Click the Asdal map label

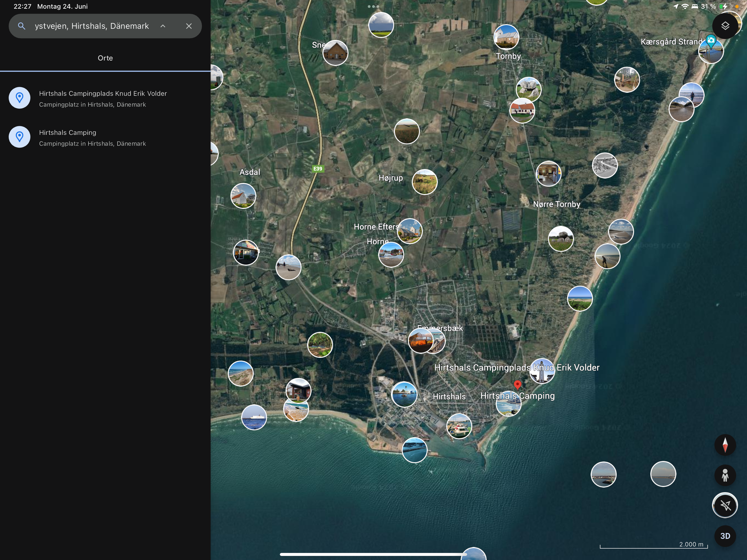[250, 172]
